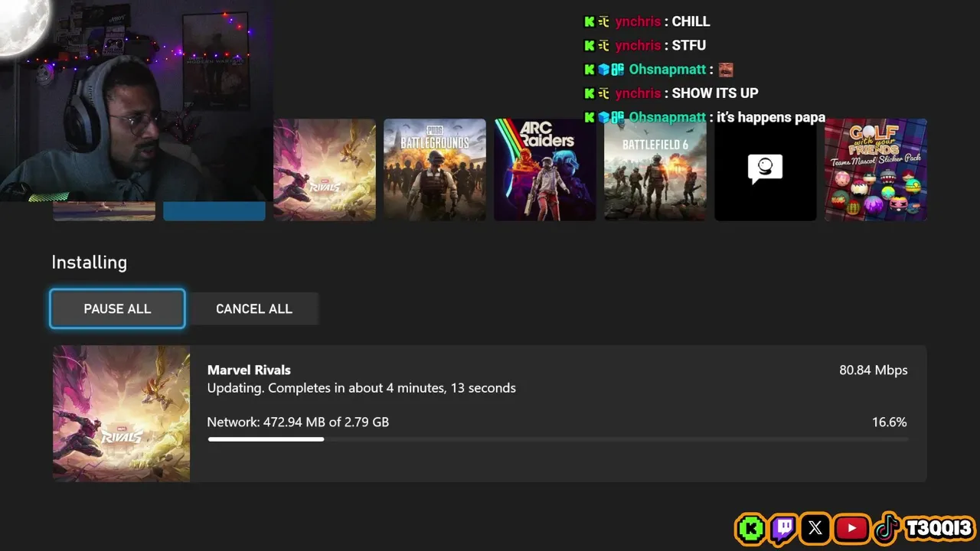Click the PAUSE ALL button
This screenshot has height=551, width=980.
[x=117, y=308]
